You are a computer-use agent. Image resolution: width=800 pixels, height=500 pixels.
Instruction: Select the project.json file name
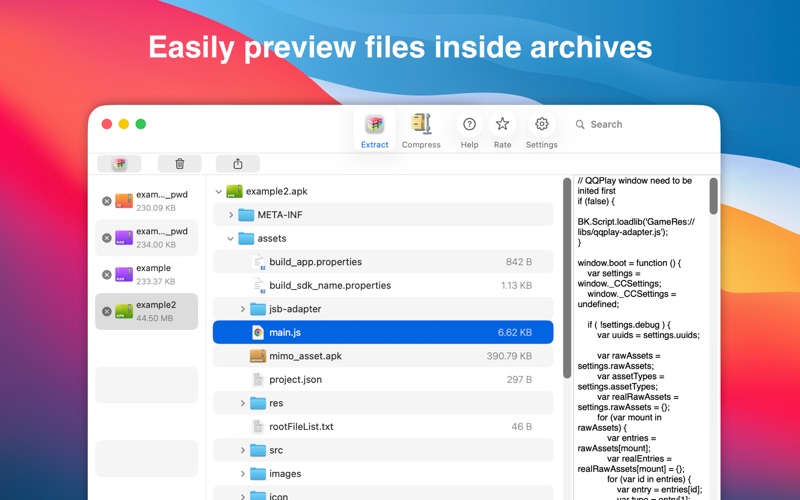(x=295, y=379)
